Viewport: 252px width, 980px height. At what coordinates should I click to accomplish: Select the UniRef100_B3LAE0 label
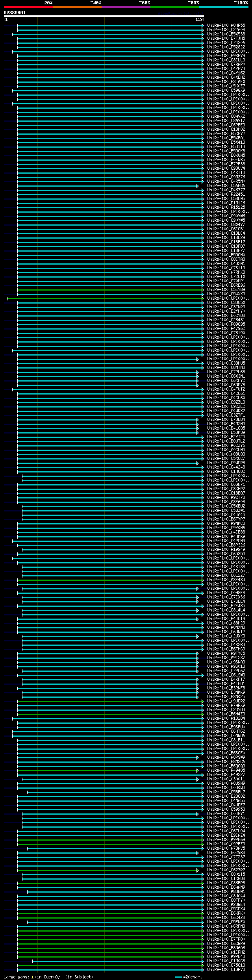226,82
